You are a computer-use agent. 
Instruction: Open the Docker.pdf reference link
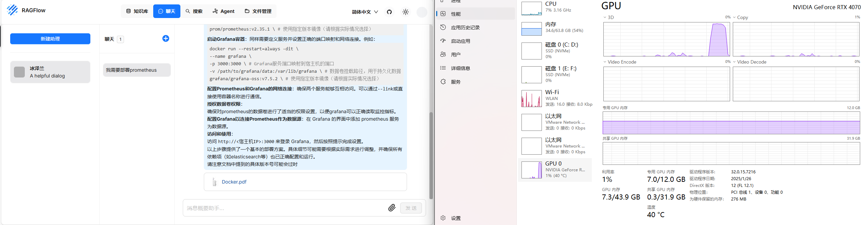234,182
